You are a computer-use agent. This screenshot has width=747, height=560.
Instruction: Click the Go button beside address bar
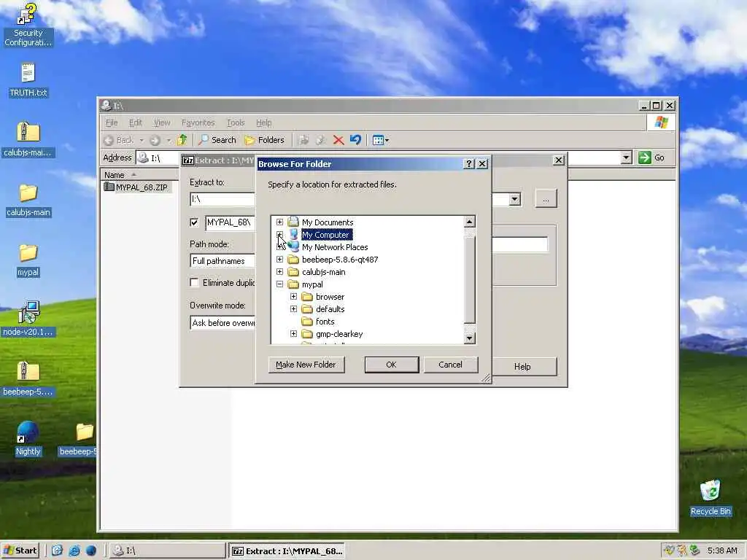pyautogui.click(x=651, y=157)
